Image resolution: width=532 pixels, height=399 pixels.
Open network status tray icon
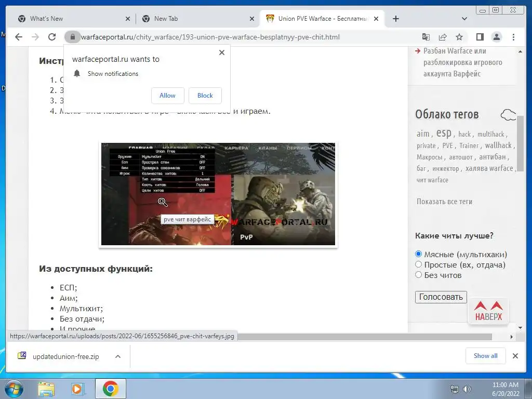pos(454,389)
